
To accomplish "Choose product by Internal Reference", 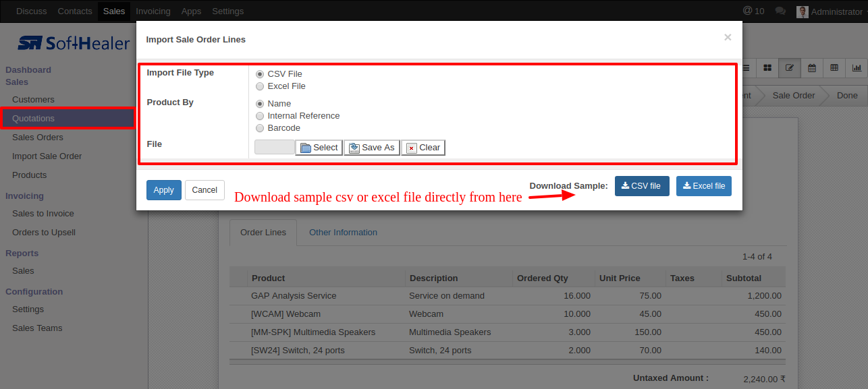I will (x=260, y=116).
